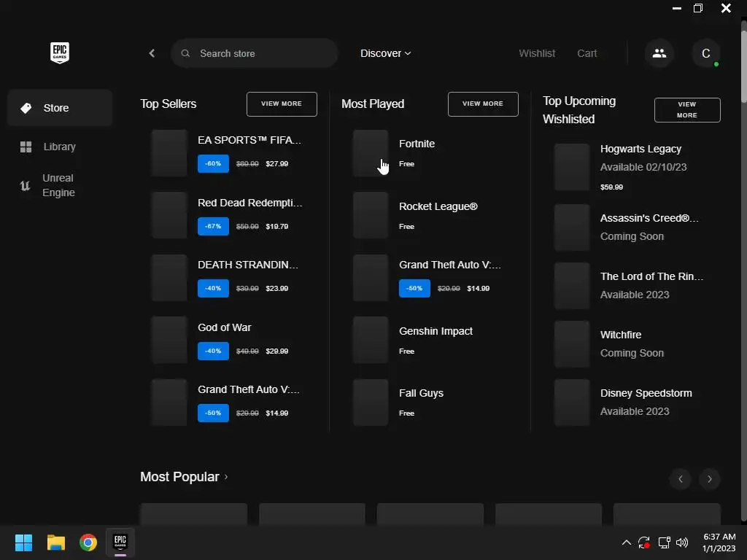Click the Top Sellers heading
Image resolution: width=747 pixels, height=560 pixels.
click(169, 104)
